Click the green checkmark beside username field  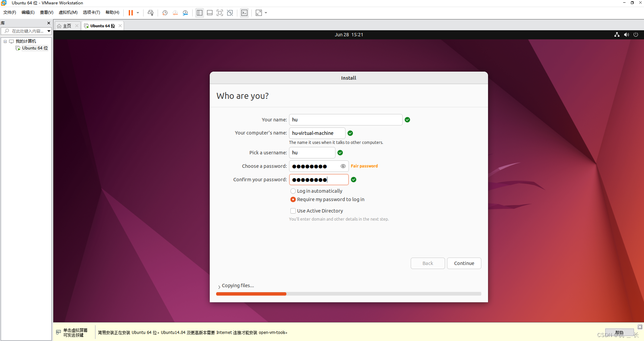340,153
